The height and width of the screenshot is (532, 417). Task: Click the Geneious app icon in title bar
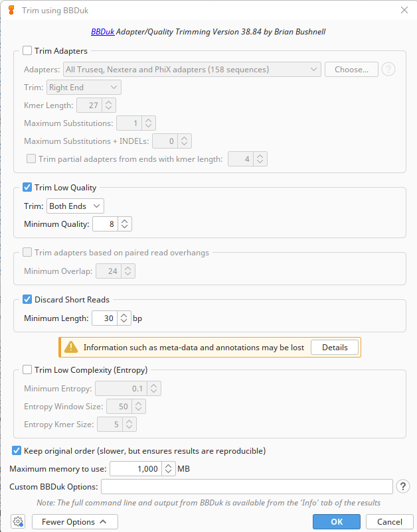point(11,10)
